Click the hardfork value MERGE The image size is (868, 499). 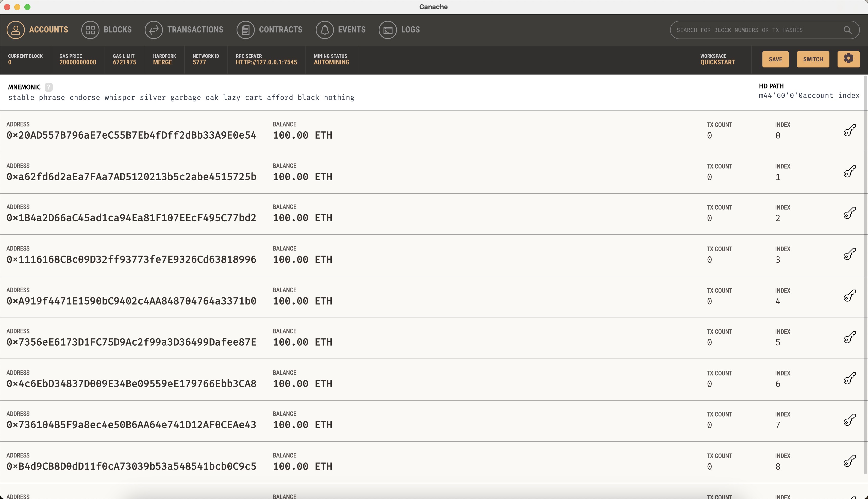pos(162,62)
